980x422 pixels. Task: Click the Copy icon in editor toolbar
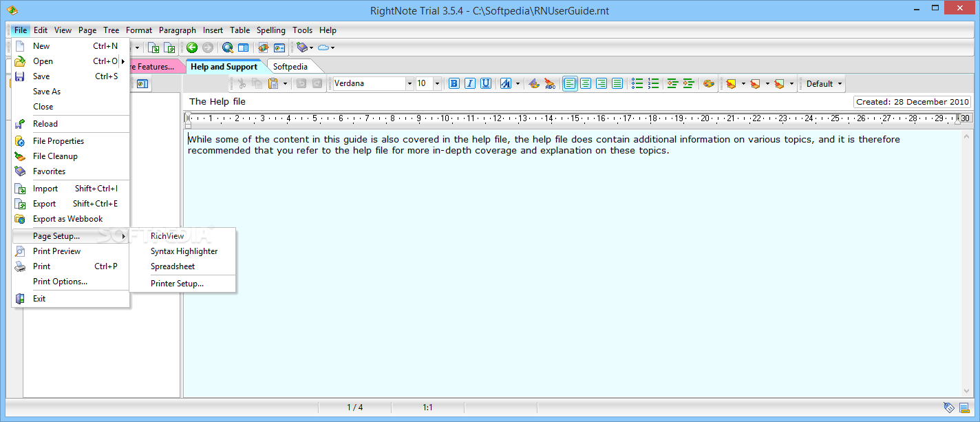click(x=257, y=83)
